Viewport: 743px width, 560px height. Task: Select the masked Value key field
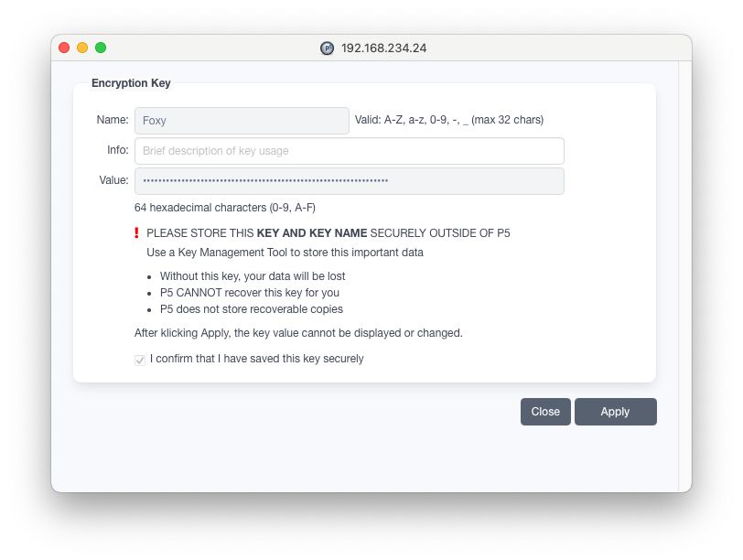[350, 181]
